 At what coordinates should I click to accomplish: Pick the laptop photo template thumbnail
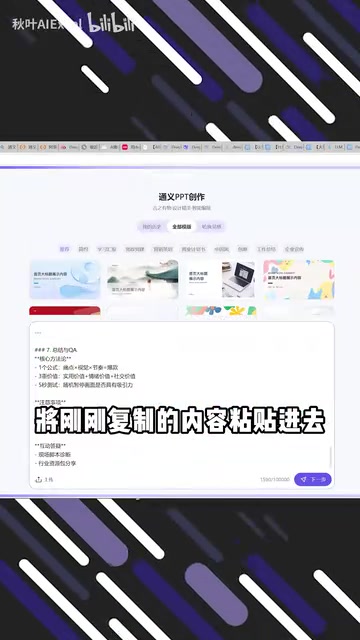coord(220,279)
